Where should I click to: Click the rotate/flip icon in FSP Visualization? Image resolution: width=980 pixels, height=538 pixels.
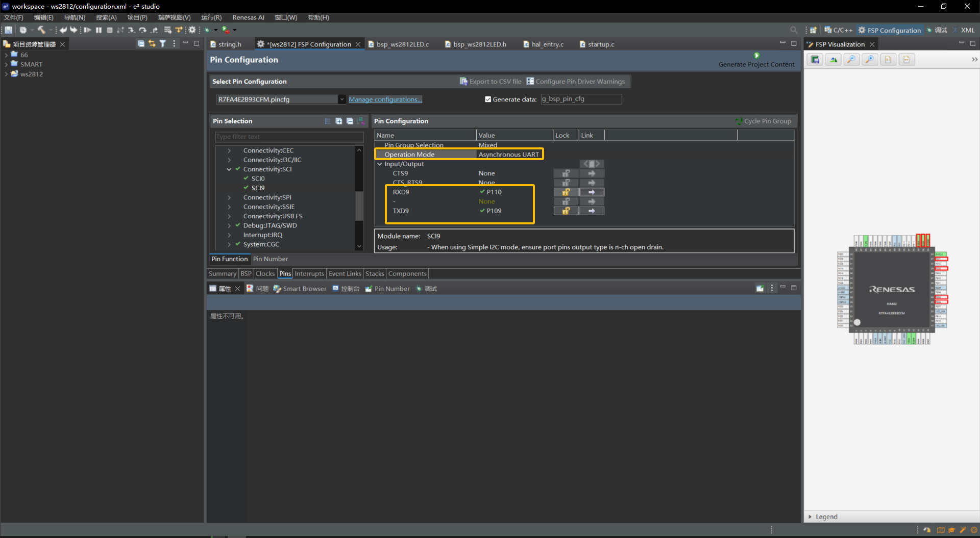coord(834,60)
